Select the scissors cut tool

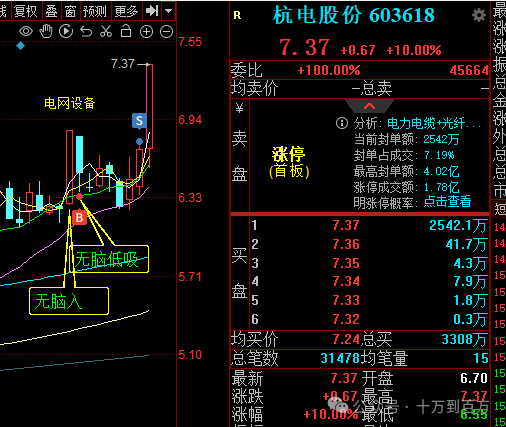click(106, 31)
